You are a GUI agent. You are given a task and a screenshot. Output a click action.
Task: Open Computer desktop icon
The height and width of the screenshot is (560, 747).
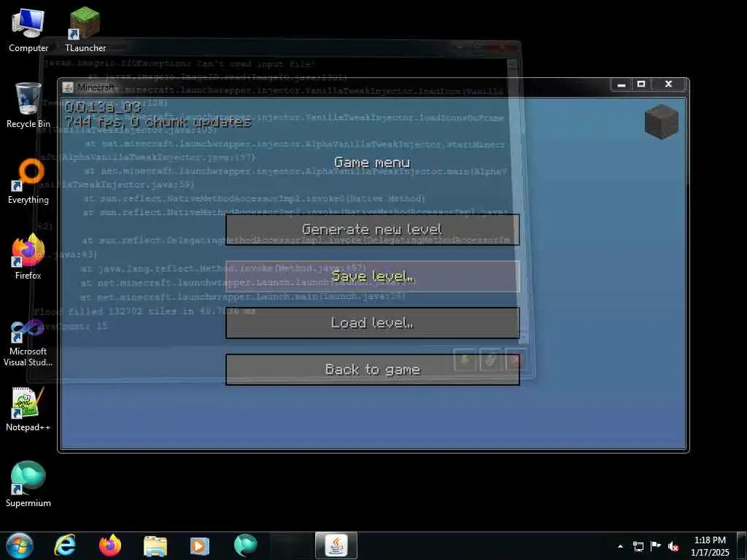[28, 30]
